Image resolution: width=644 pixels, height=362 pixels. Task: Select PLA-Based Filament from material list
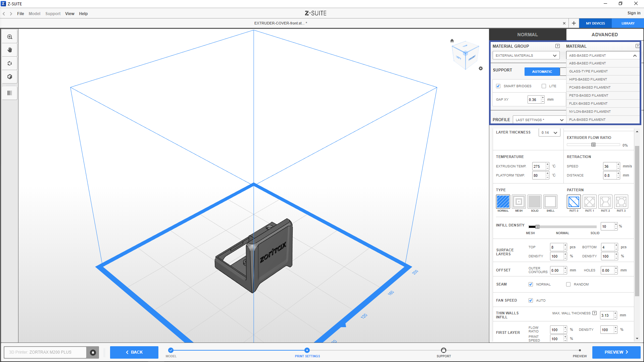(x=587, y=120)
